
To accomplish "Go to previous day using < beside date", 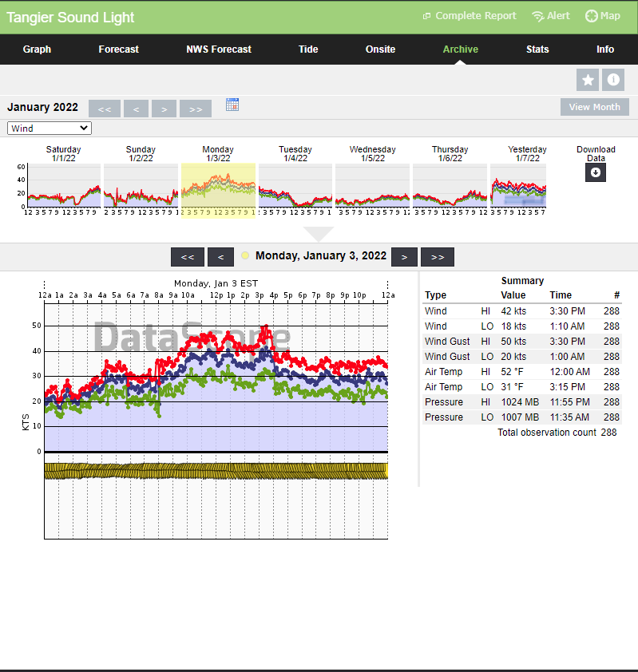I will (220, 257).
